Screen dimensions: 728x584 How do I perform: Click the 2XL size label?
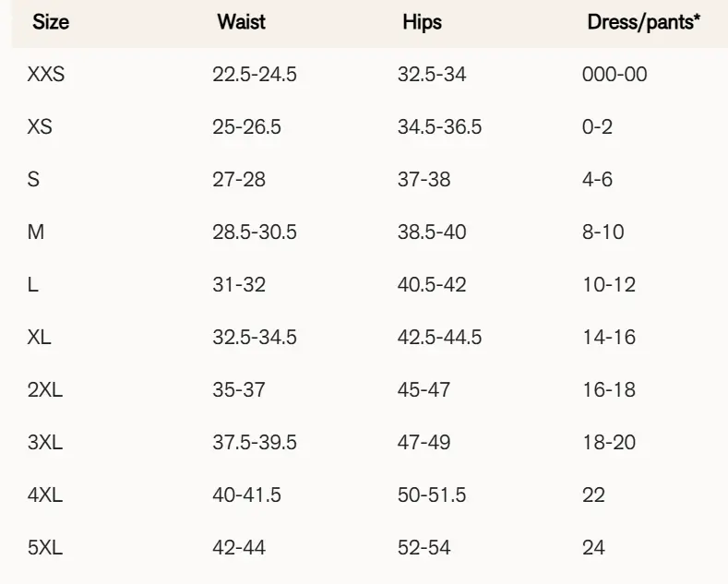pyautogui.click(x=44, y=390)
